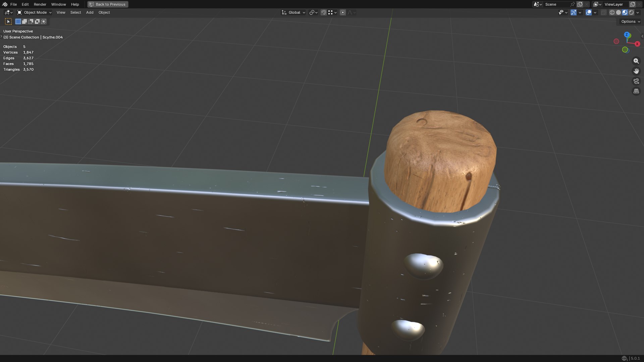Switch to Rendered shading

point(631,12)
